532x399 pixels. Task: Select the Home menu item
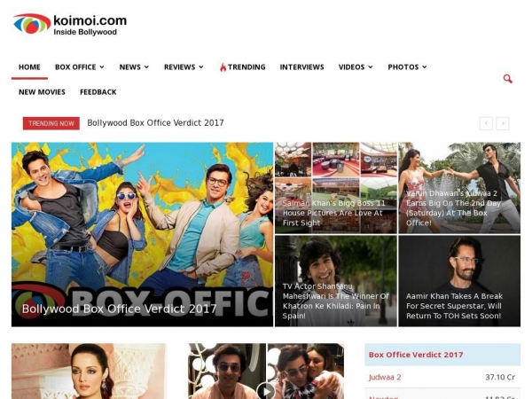pyautogui.click(x=29, y=67)
